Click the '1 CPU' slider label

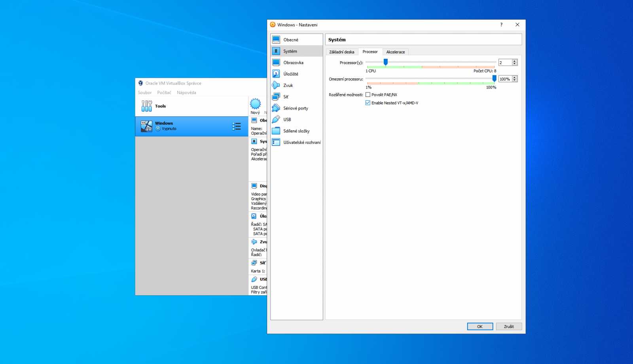(x=371, y=71)
